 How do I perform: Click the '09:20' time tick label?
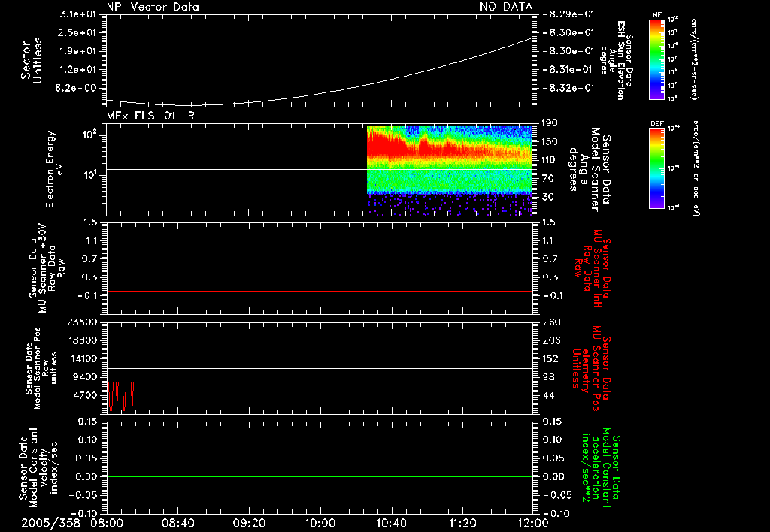pos(249,523)
